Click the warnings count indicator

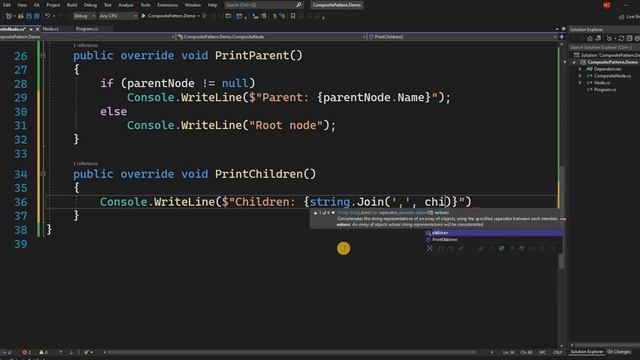tap(43, 352)
